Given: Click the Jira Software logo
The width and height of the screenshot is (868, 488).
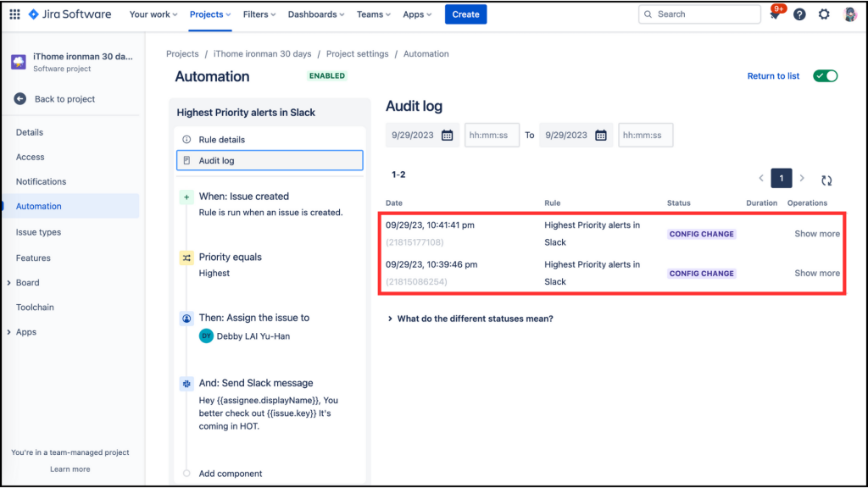Looking at the screenshot, I should click(70, 14).
